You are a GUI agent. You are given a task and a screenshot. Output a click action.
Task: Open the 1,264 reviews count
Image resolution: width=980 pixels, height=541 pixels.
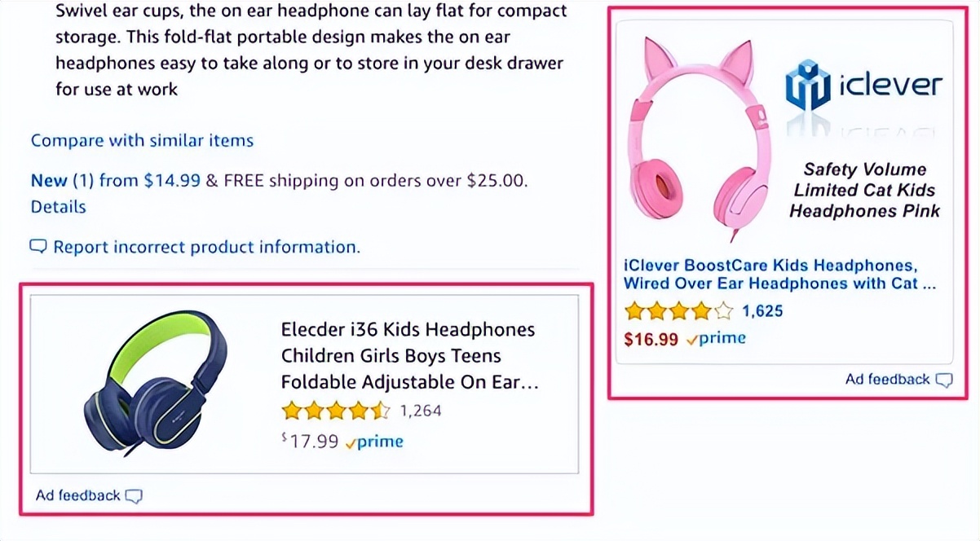[422, 410]
